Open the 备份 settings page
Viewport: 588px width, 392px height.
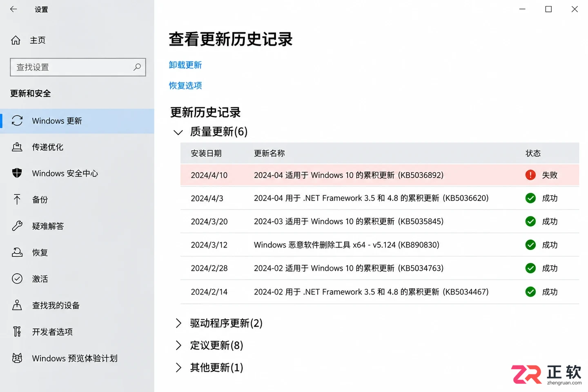coord(40,199)
